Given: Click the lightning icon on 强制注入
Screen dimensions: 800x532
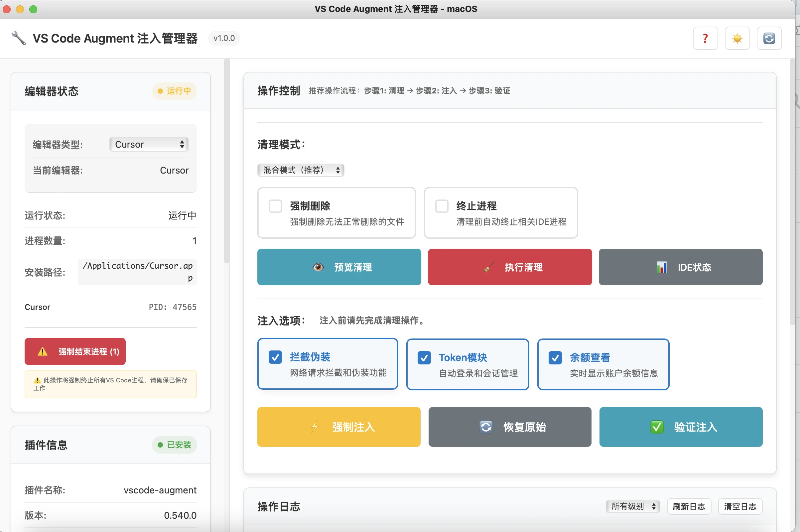Looking at the screenshot, I should tap(315, 427).
